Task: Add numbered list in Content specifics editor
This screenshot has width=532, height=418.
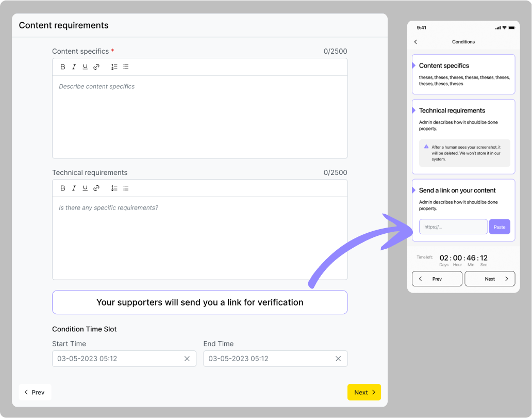Action: 114,67
